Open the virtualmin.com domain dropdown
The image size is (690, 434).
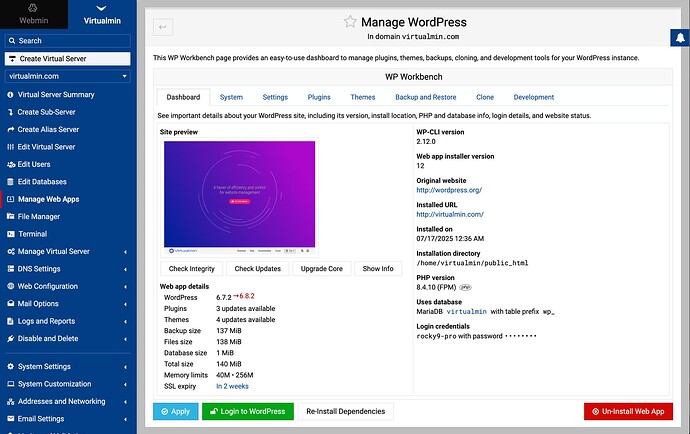[x=68, y=76]
